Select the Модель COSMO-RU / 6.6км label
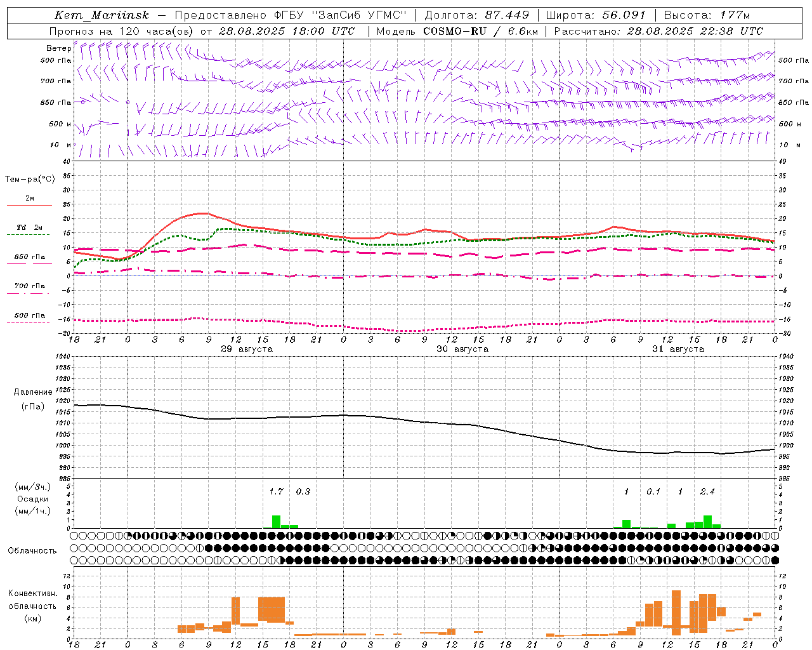 (457, 31)
